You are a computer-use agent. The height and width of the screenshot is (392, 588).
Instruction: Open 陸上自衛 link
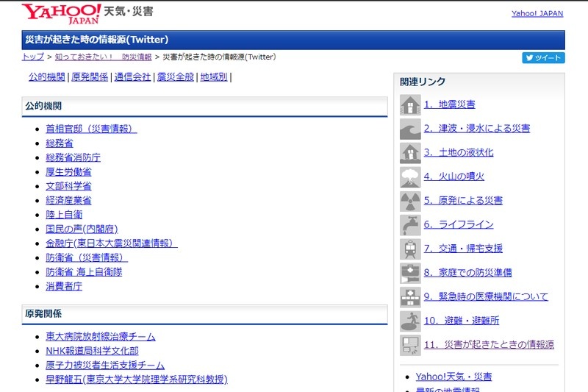click(64, 214)
